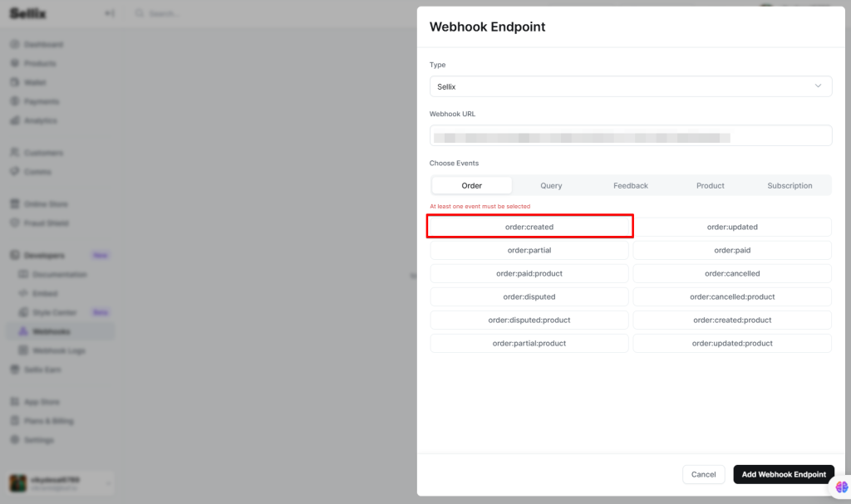The height and width of the screenshot is (504, 851).
Task: Toggle the order:created event
Action: pyautogui.click(x=529, y=227)
